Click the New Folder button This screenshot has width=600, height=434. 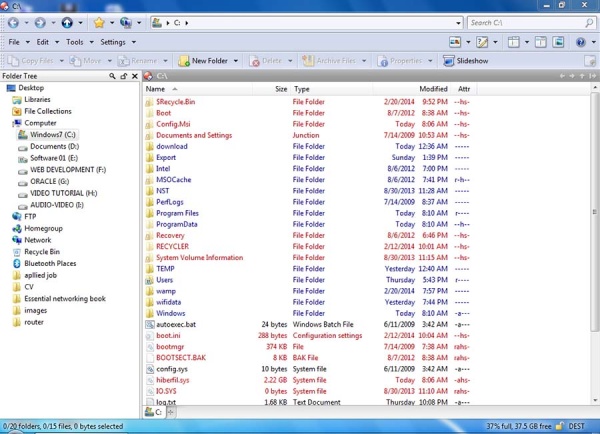(x=208, y=61)
